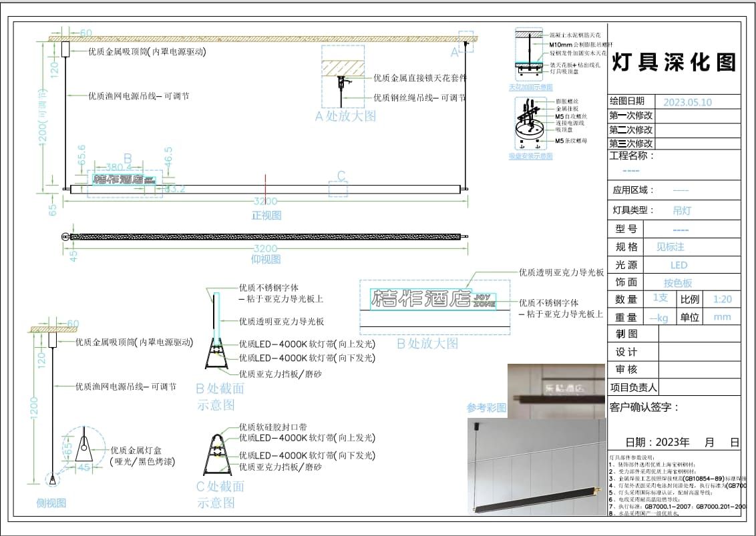Click the ceiling reinforcement detail diagram
Viewport: 756px width, 536px height.
(530, 54)
